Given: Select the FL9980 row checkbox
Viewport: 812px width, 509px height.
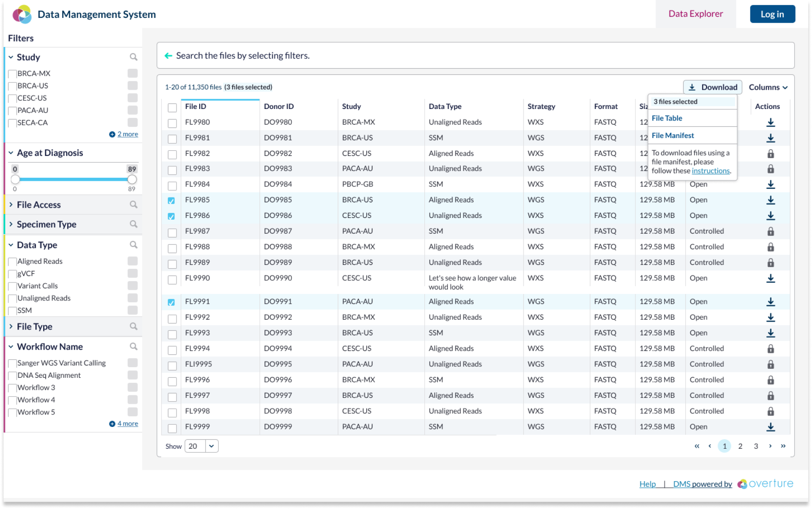Looking at the screenshot, I should tap(172, 123).
